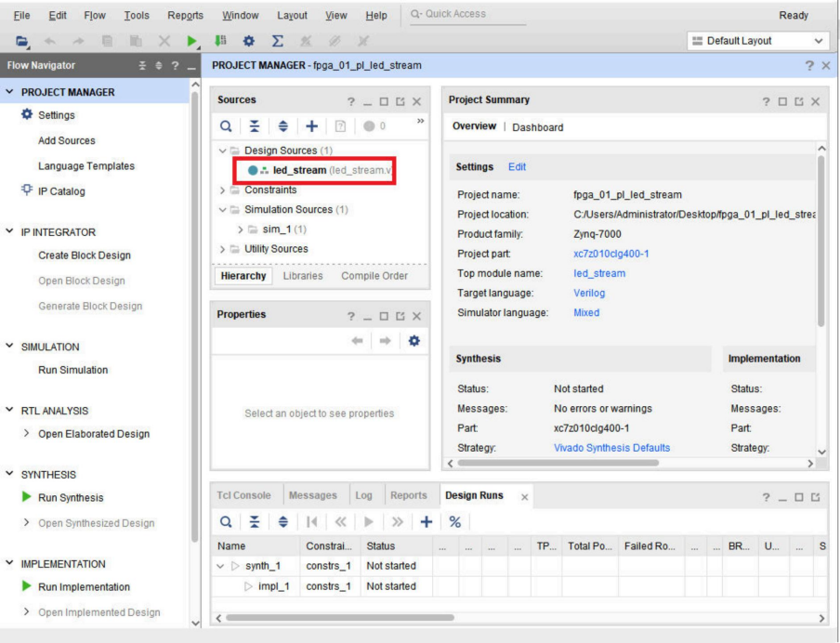Click Edit link next to Settings
This screenshot has width=840, height=643.
click(x=516, y=167)
